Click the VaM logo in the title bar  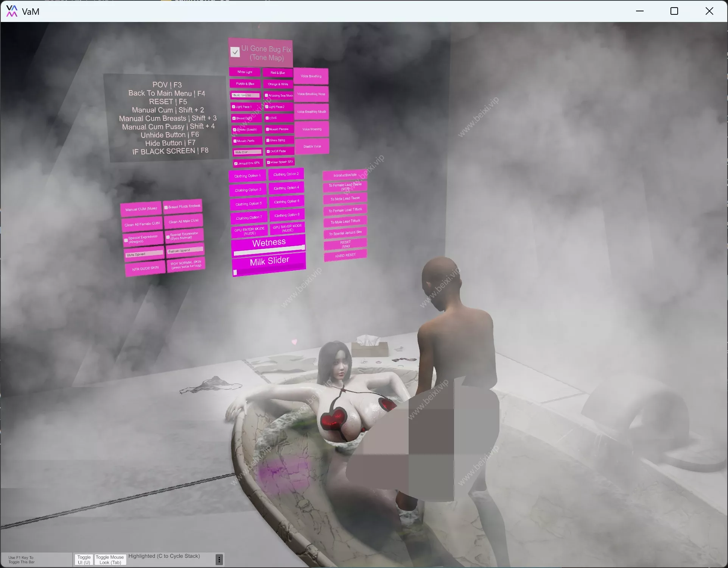(x=11, y=11)
